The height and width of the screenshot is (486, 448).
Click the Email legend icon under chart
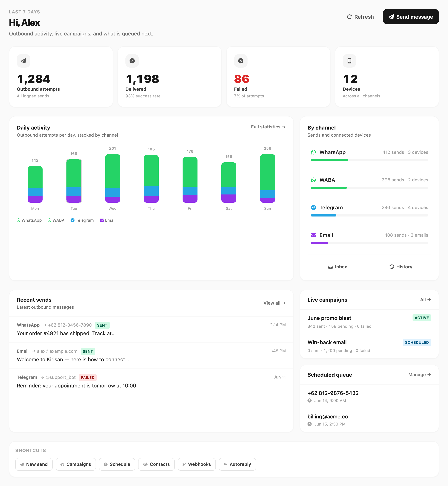(102, 220)
